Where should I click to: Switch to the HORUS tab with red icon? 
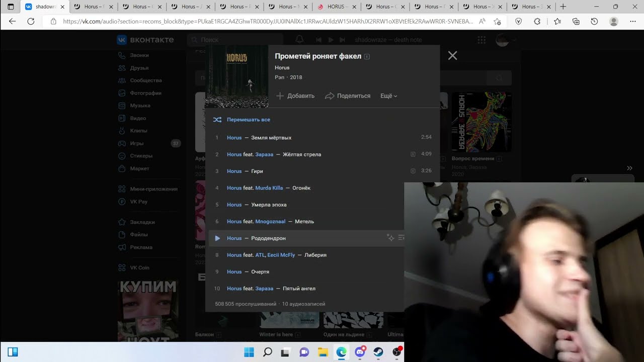coord(336,7)
